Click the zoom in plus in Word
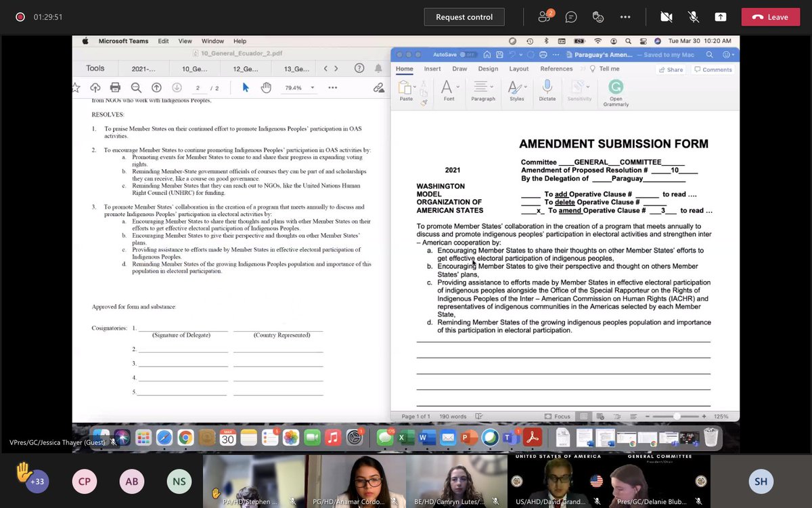This screenshot has height=508, width=812. coord(704,417)
